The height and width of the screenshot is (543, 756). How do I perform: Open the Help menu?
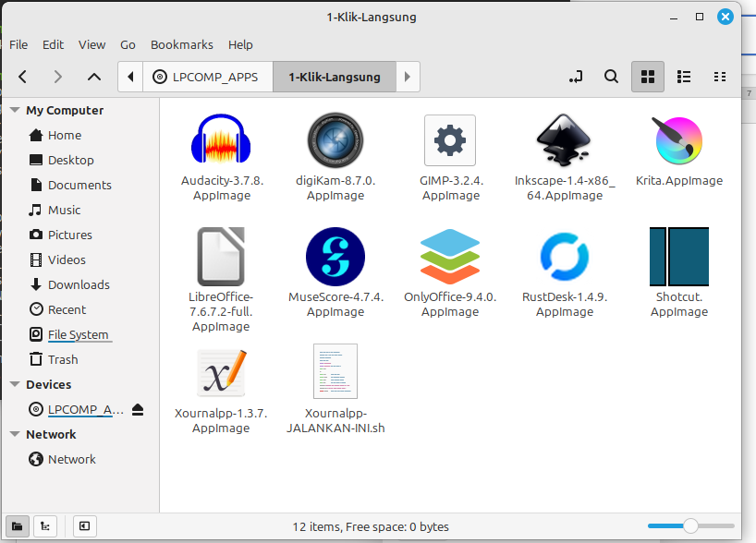click(x=240, y=45)
